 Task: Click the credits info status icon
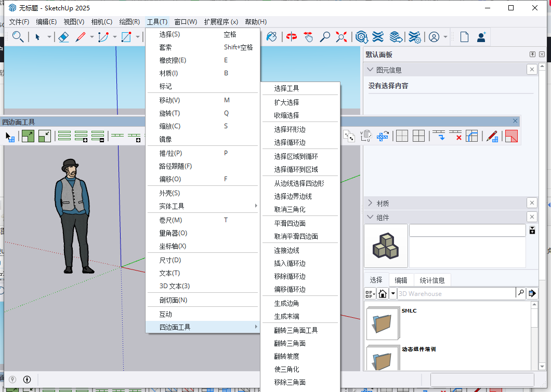[27, 380]
